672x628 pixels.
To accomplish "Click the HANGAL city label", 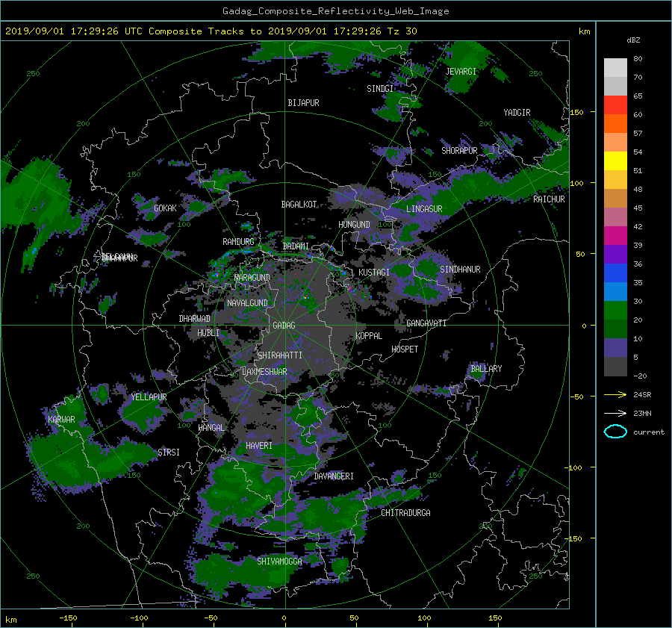I will [211, 428].
